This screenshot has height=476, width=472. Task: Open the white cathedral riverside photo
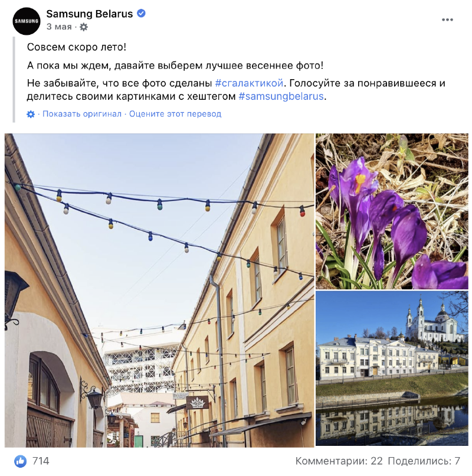coord(392,369)
